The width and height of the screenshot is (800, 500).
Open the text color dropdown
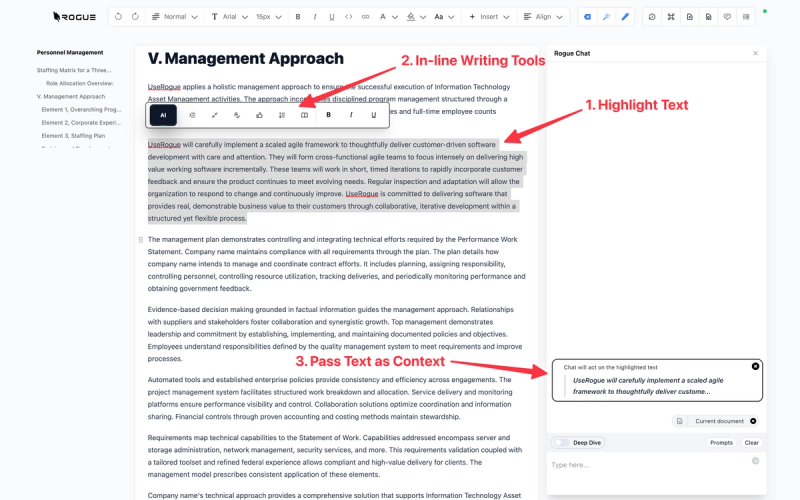tap(388, 17)
